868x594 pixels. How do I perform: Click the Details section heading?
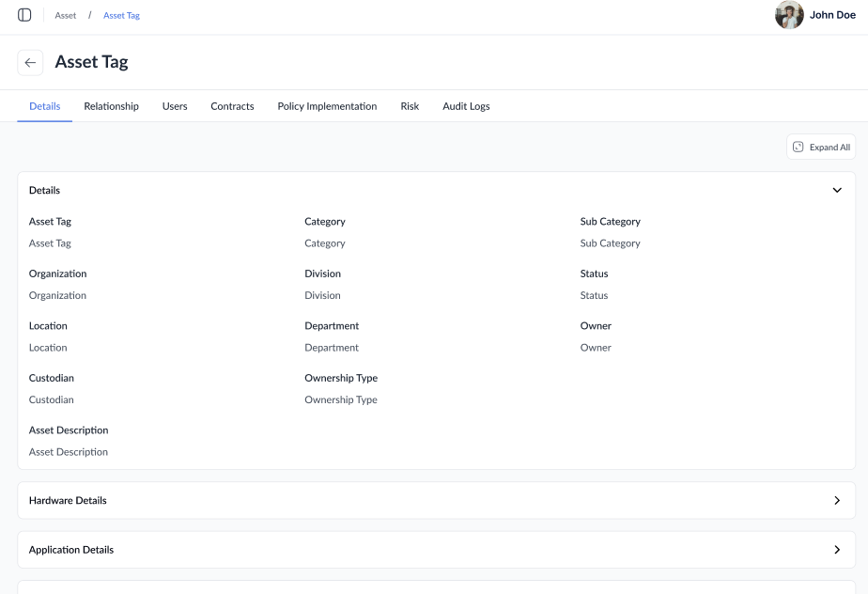pyautogui.click(x=44, y=190)
